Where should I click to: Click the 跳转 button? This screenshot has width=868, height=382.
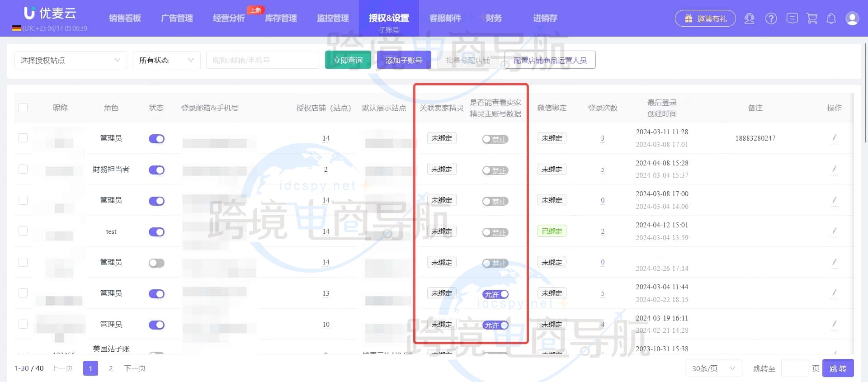[838, 368]
